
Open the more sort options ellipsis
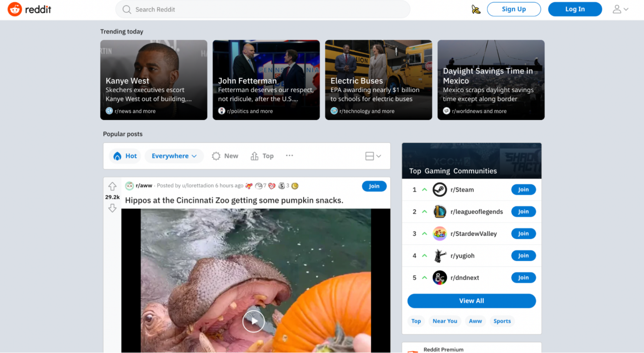[x=289, y=156]
